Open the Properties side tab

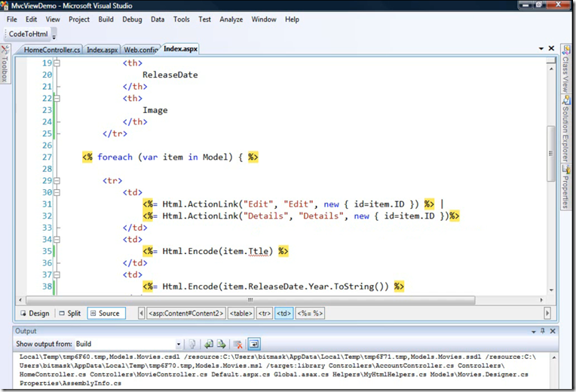click(x=565, y=187)
